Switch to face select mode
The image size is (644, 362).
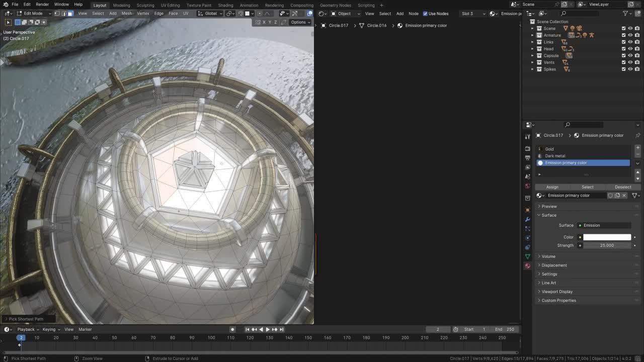70,14
